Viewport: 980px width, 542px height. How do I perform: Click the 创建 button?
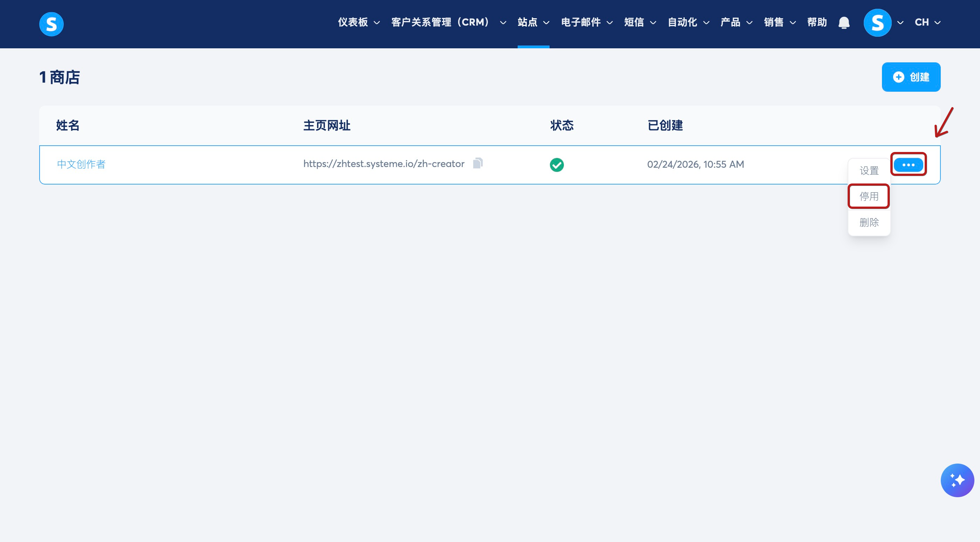coord(911,77)
